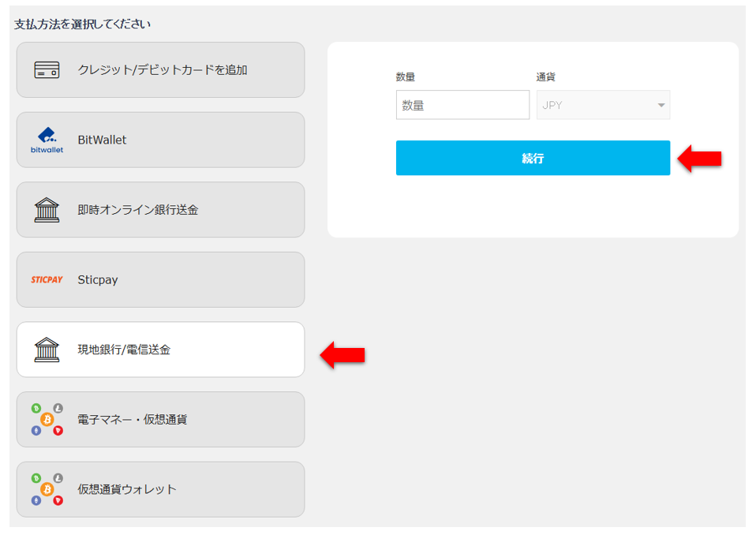
Task: Select 仮想通貨ウォレット payment method
Action: (x=160, y=489)
